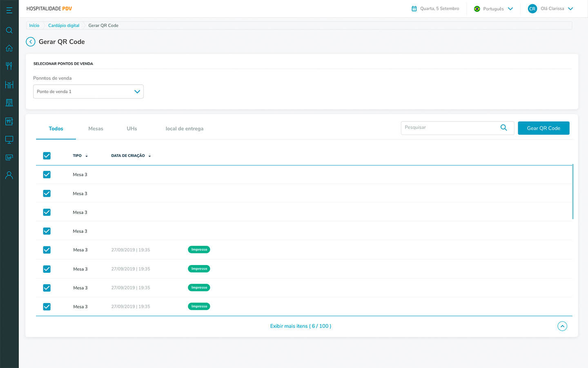Click the Exibir mais itens link
This screenshot has height=368, width=588.
(x=301, y=326)
